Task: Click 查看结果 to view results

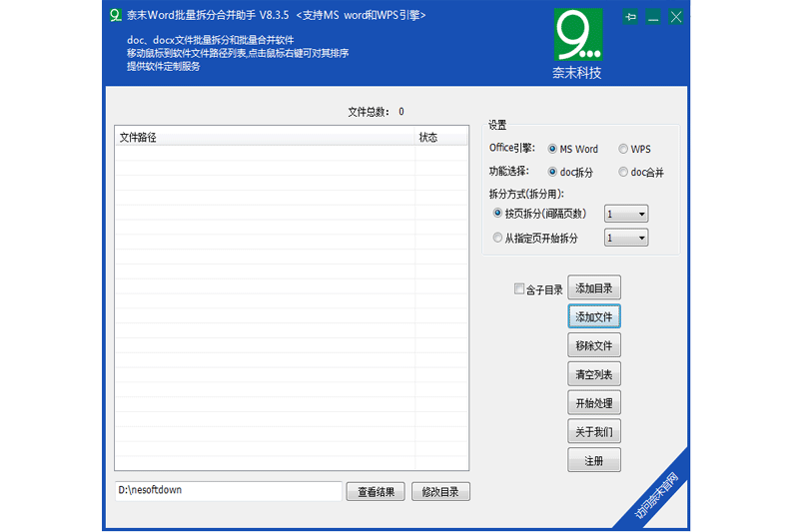Action: coord(376,492)
